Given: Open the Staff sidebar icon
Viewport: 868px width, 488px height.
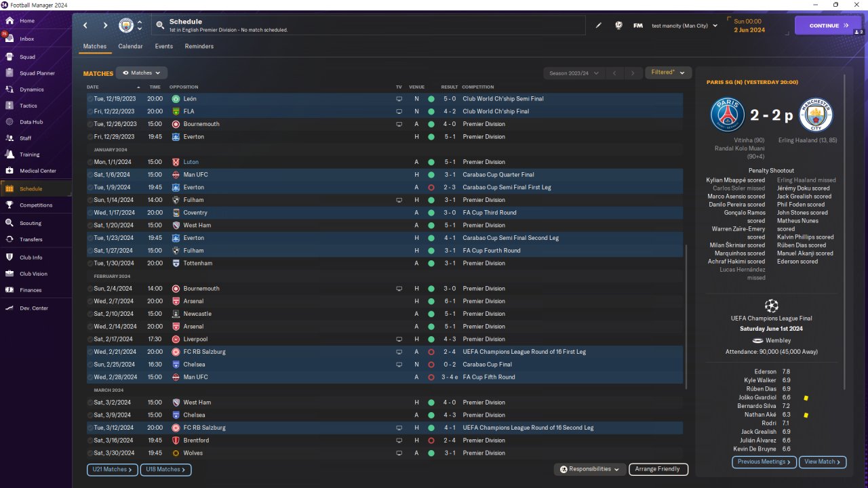Looking at the screenshot, I should point(9,138).
